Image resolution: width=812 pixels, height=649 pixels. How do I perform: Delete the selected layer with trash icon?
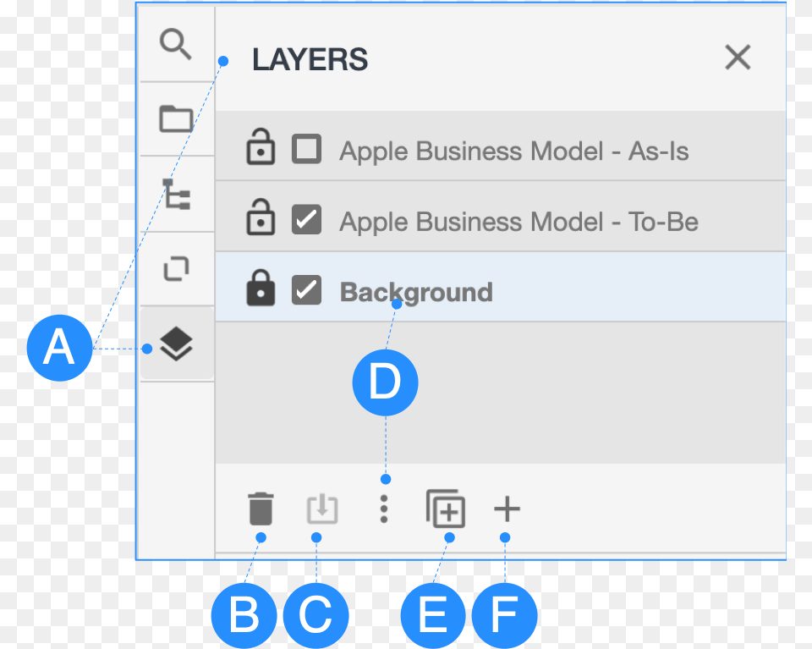[261, 509]
